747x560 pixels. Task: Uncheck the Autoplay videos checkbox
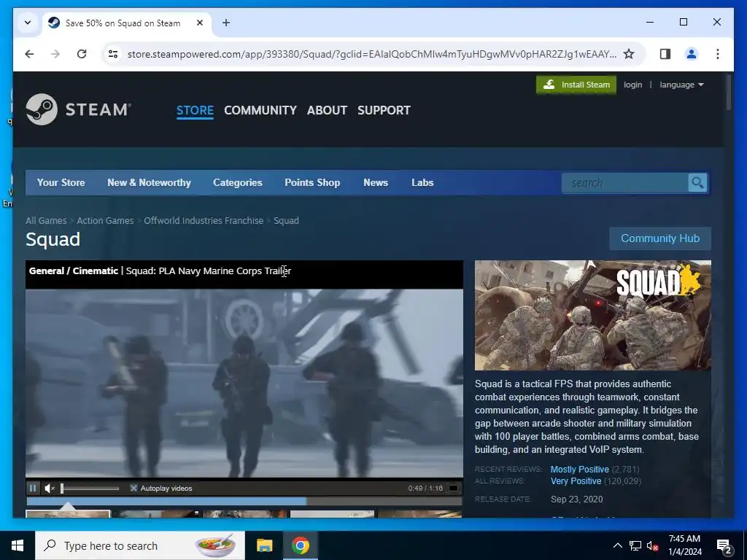pos(134,488)
